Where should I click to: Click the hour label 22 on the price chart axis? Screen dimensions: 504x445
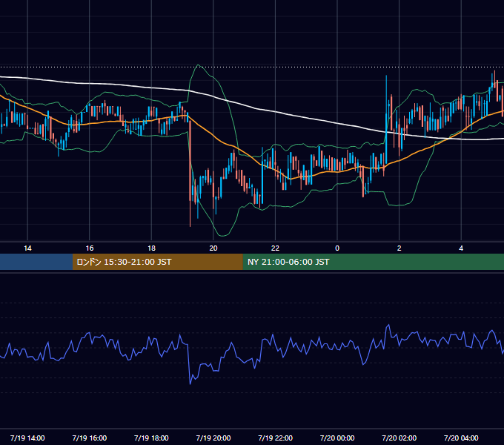[275, 248]
